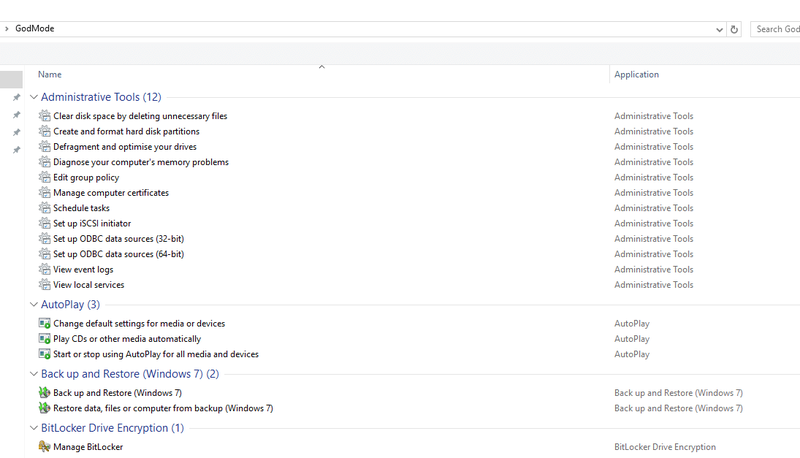Image resolution: width=800 pixels, height=458 pixels.
Task: Click AutoPlay icon for Change default settings
Action: (45, 323)
